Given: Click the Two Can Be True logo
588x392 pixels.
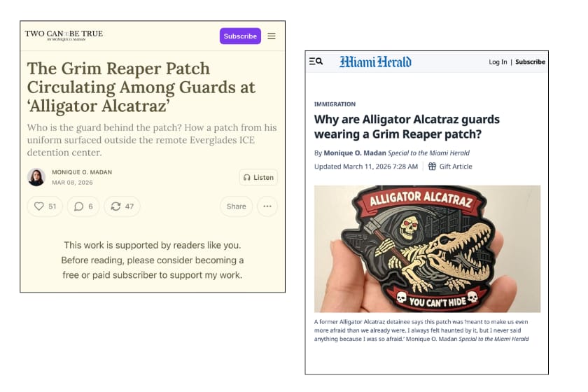Looking at the screenshot, I should coord(64,35).
